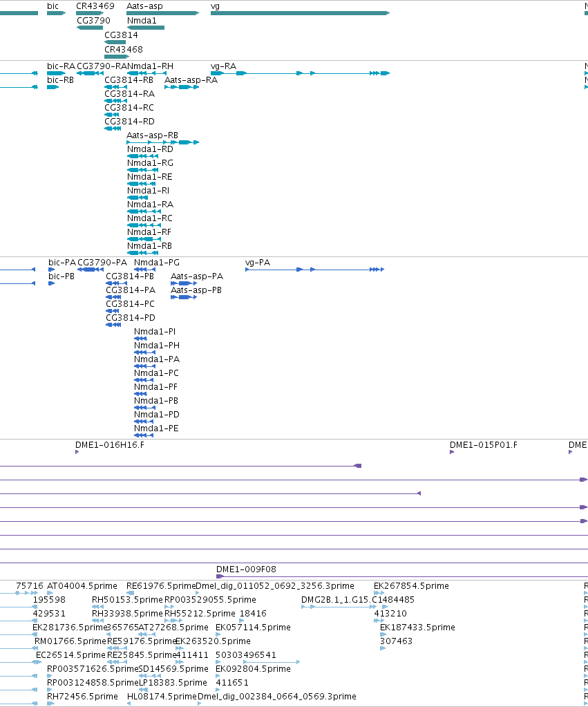Click the CG3814-RA transcript
Image resolution: width=588 pixels, height=707 pixels.
(116, 101)
